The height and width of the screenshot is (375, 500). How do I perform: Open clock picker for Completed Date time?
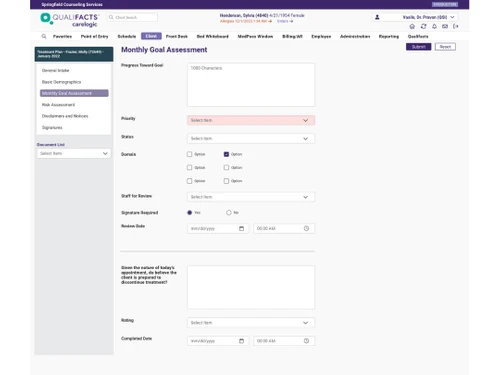(x=306, y=341)
